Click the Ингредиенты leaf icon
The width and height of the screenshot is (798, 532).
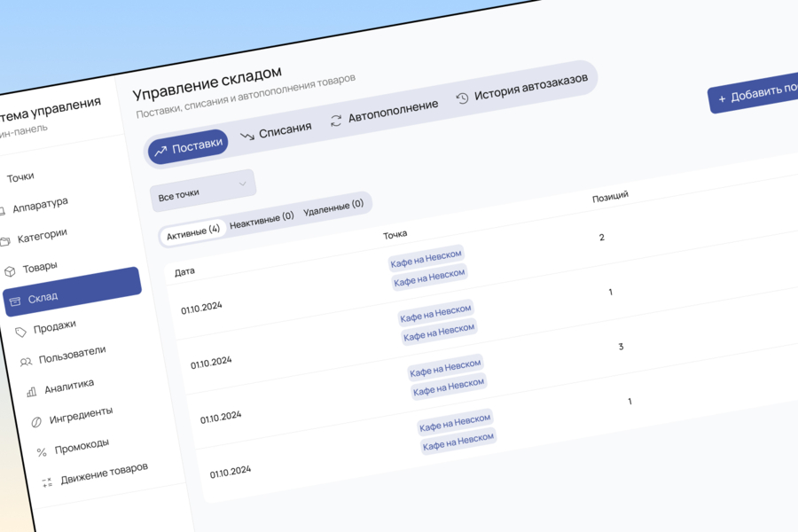[x=36, y=422]
